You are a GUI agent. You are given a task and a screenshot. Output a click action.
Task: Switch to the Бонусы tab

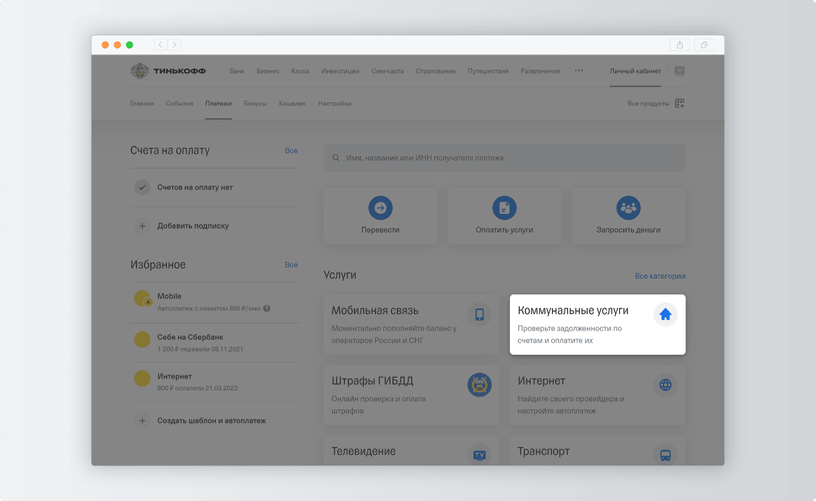tap(255, 104)
